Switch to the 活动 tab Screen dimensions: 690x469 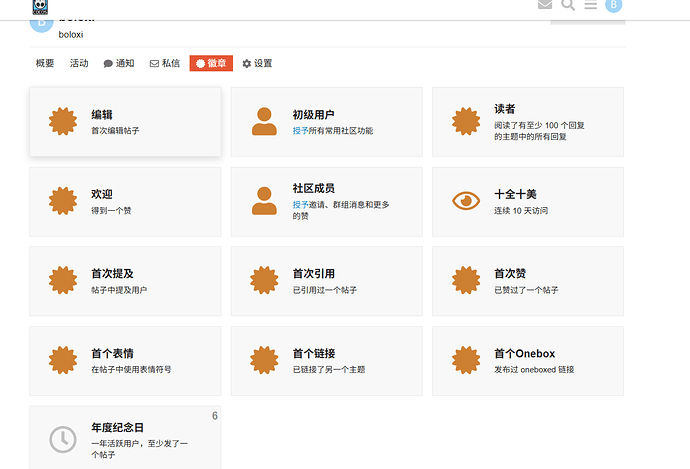(79, 63)
